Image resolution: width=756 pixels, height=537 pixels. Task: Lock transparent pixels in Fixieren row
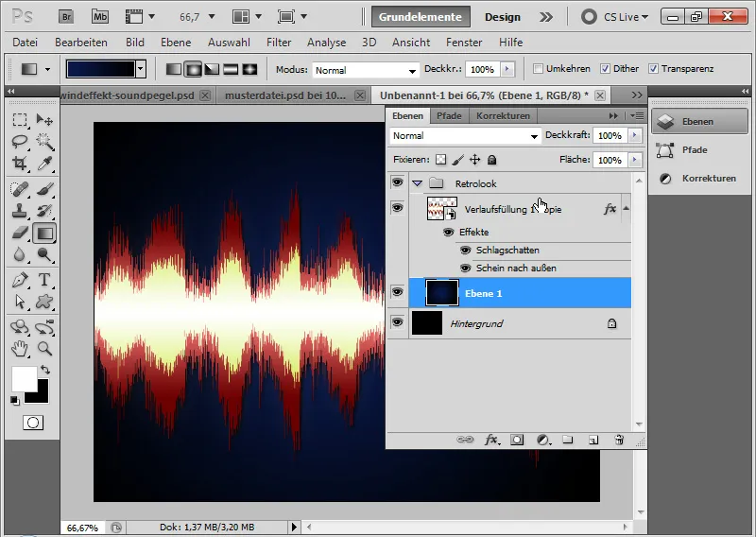pyautogui.click(x=440, y=160)
